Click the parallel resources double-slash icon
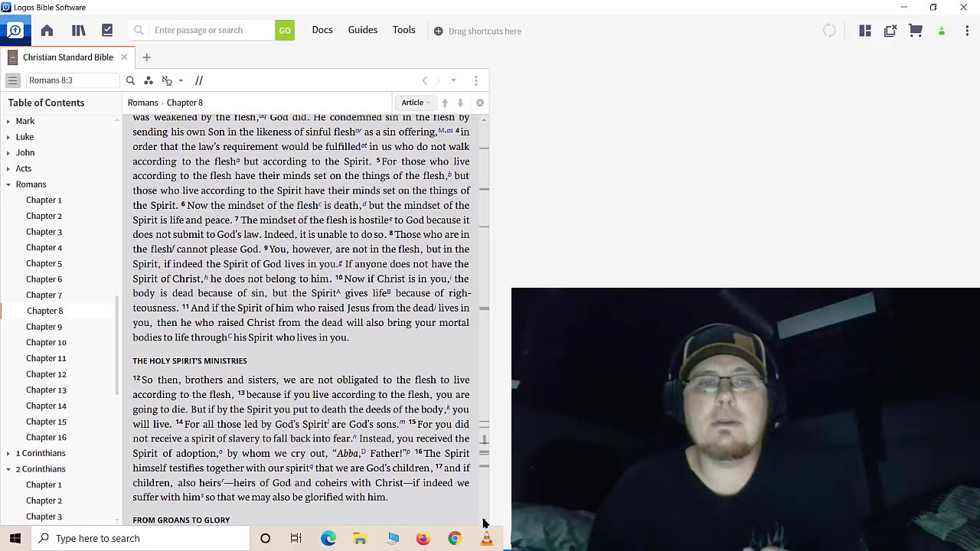Image resolution: width=980 pixels, height=551 pixels. tap(199, 80)
